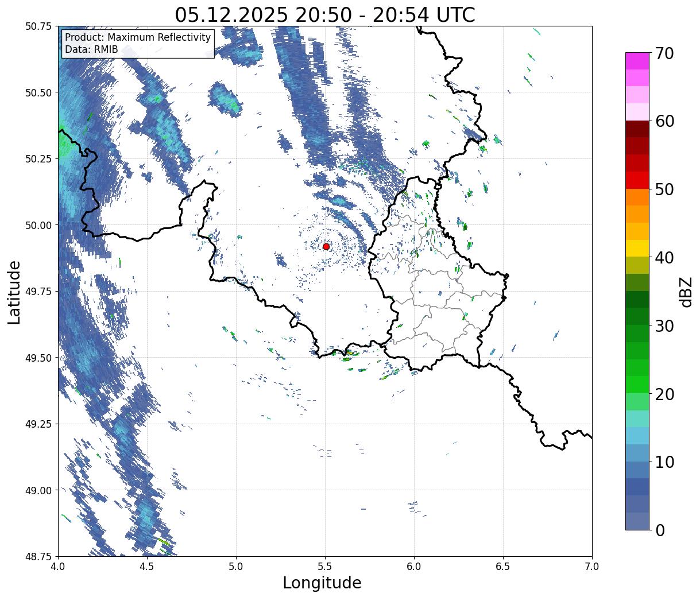Click the yellow swatch just above 40 dBZ
Viewport: 700px width, 597px height.
click(637, 248)
